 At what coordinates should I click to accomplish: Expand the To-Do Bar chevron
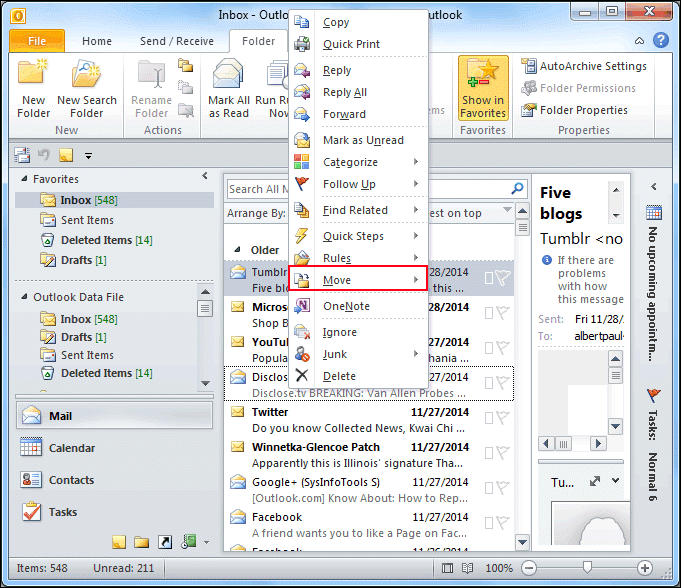pos(654,187)
